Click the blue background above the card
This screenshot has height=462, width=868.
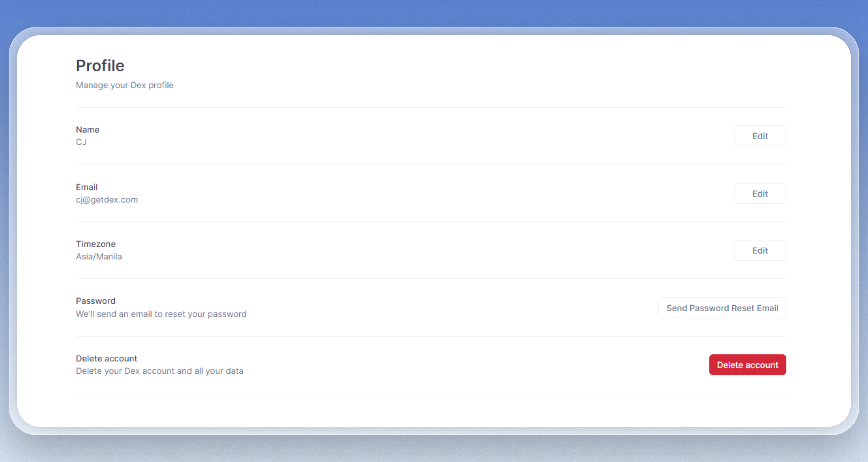coord(434,13)
